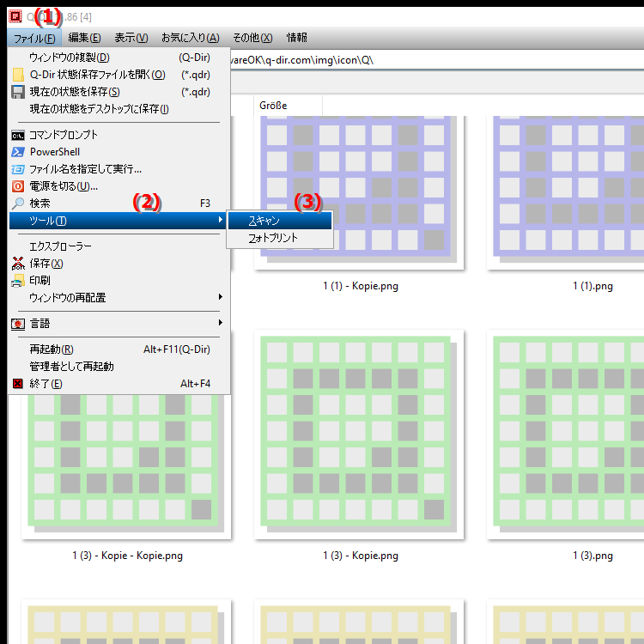Image resolution: width=644 pixels, height=644 pixels.
Task: Select thumbnail 1 (3).png
Action: (x=565, y=434)
